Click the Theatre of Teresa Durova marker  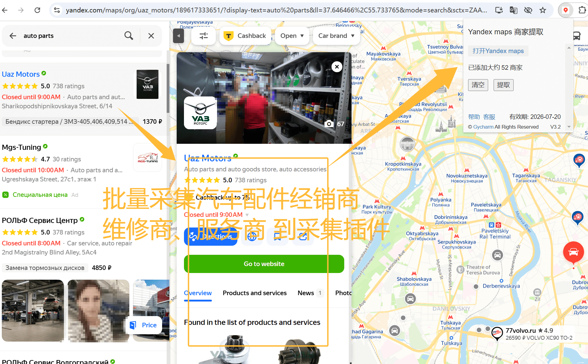(461, 270)
